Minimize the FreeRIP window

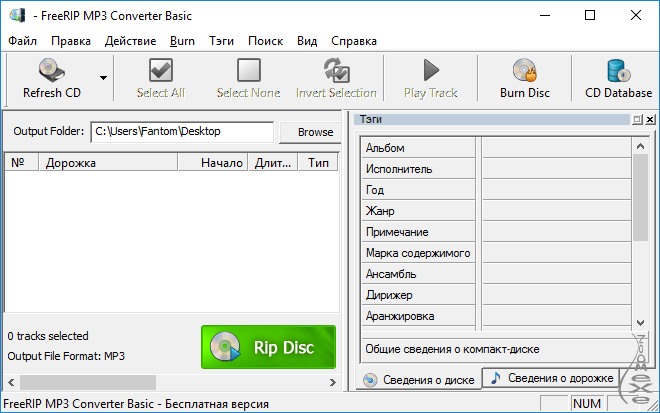(545, 16)
